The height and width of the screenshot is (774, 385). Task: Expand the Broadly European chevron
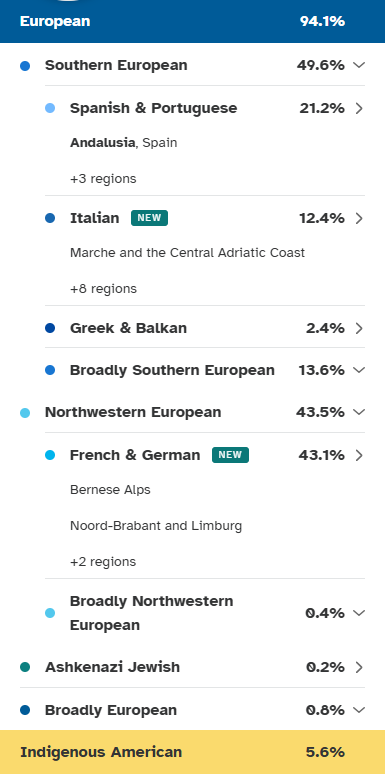tap(359, 710)
